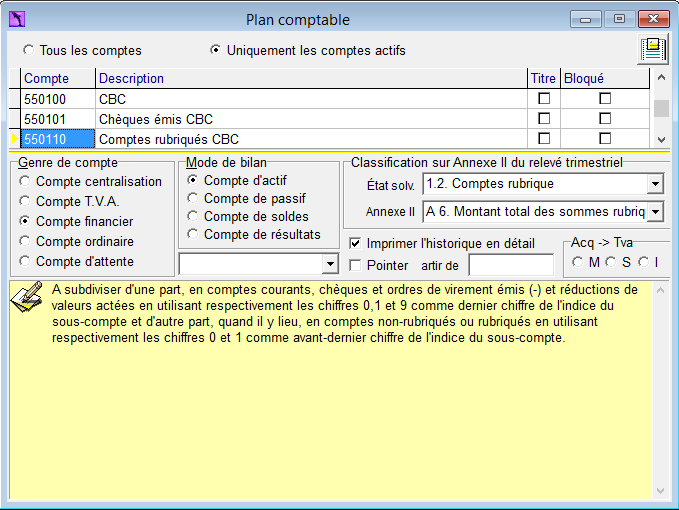Open the 'État solv.' dropdown
Image resolution: width=679 pixels, height=510 pixels.
click(655, 184)
